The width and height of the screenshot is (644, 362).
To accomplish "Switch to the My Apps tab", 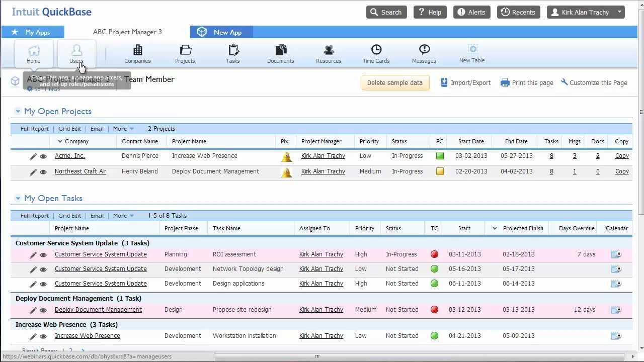I will pos(33,32).
